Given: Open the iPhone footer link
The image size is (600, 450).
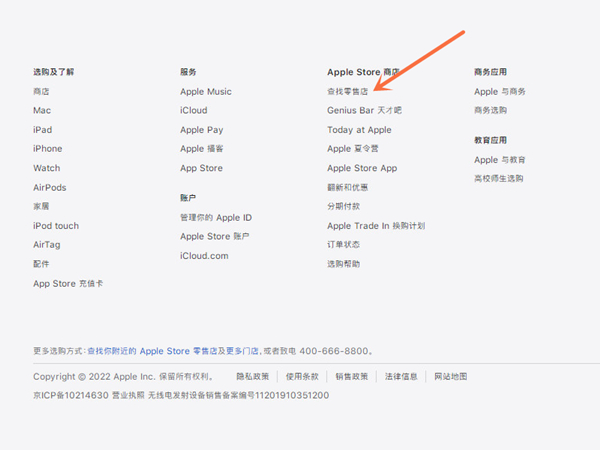Looking at the screenshot, I should 47,148.
